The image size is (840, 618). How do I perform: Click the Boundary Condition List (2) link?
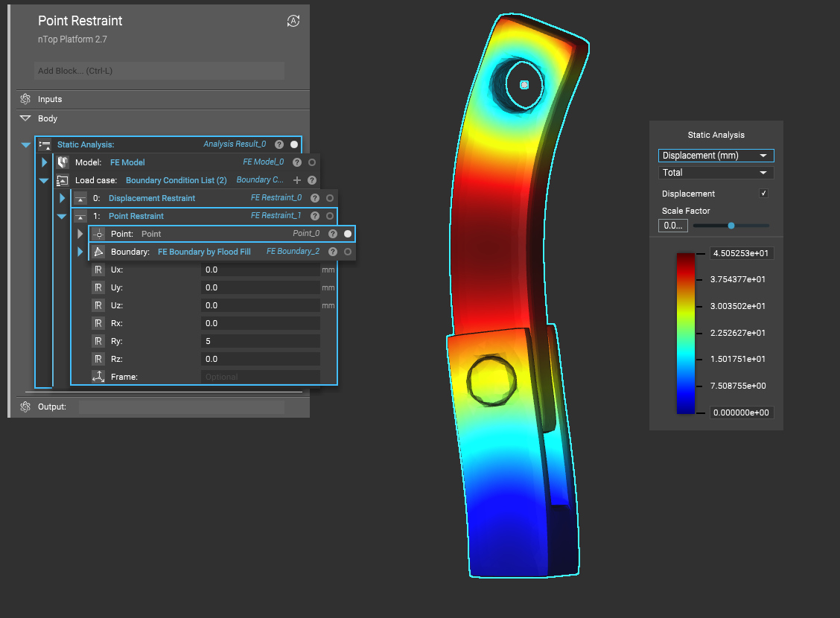176,180
